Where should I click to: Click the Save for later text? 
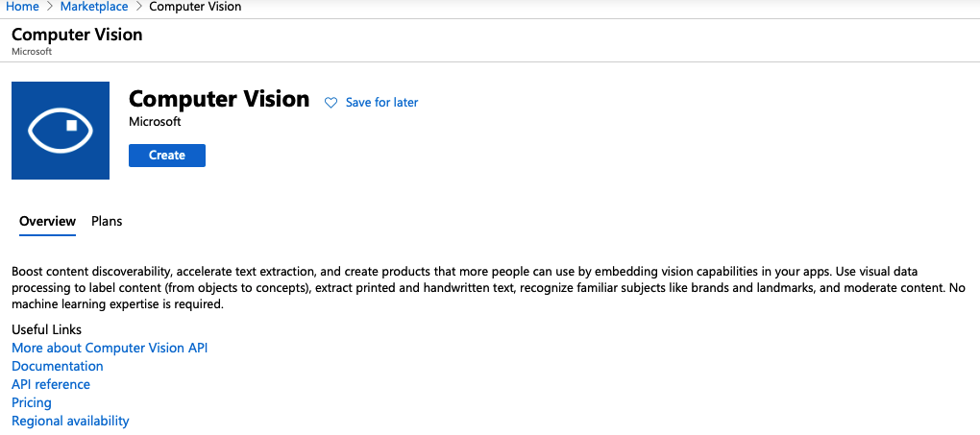tap(381, 103)
